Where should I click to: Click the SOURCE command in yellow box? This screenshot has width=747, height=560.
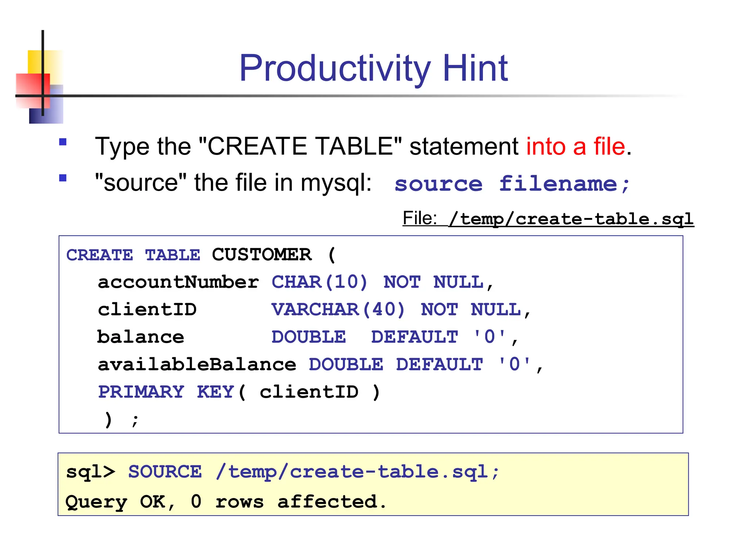165,472
